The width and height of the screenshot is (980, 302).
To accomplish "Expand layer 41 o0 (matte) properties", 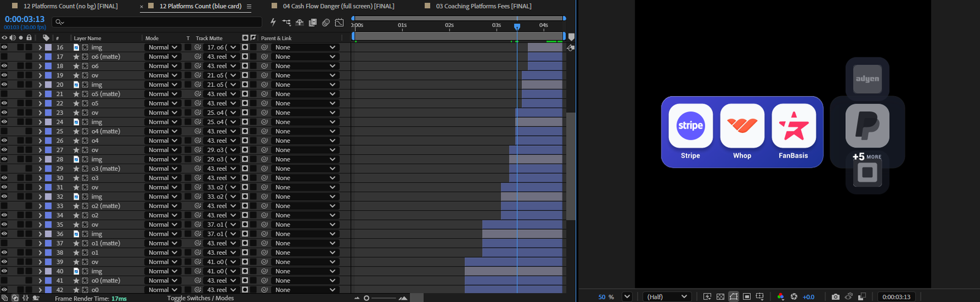I will [40, 281].
